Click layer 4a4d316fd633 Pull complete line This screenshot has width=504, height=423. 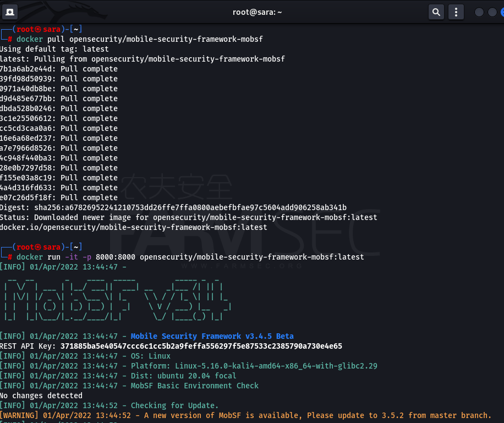tap(59, 188)
